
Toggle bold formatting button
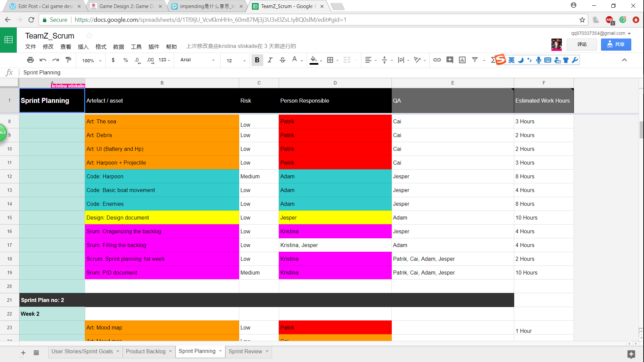coord(257,60)
